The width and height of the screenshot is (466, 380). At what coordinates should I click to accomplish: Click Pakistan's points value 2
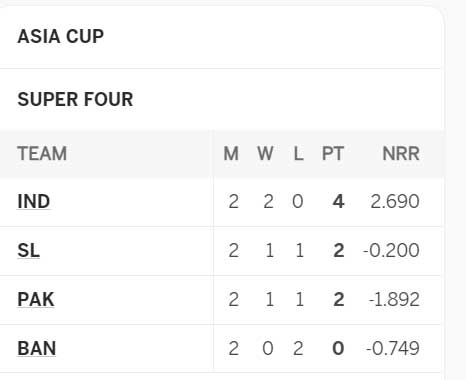(x=339, y=299)
